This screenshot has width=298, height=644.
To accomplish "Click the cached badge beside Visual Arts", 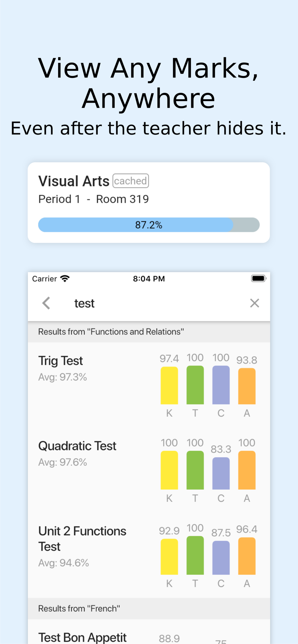I will pyautogui.click(x=131, y=181).
